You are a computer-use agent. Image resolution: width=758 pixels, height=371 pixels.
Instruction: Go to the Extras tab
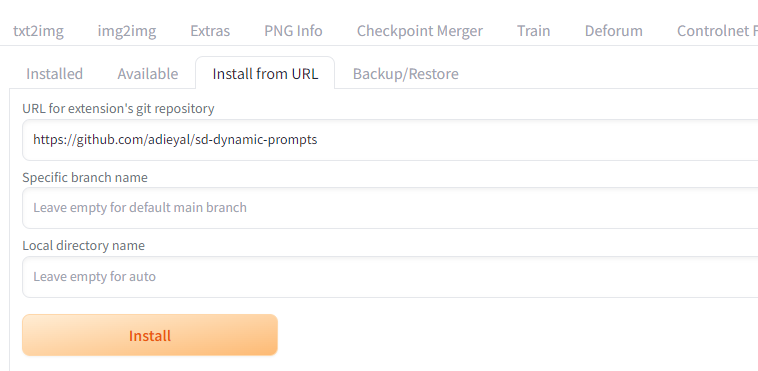tap(210, 31)
